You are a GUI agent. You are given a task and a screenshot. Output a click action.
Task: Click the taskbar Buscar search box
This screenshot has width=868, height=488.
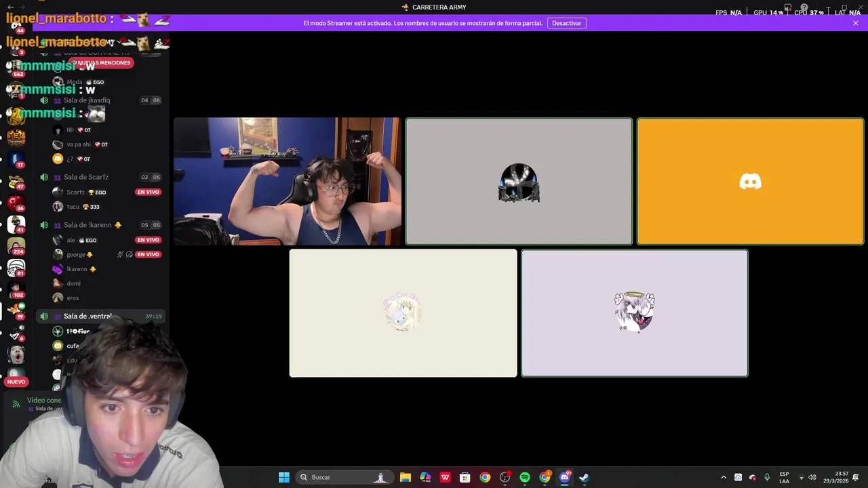344,477
